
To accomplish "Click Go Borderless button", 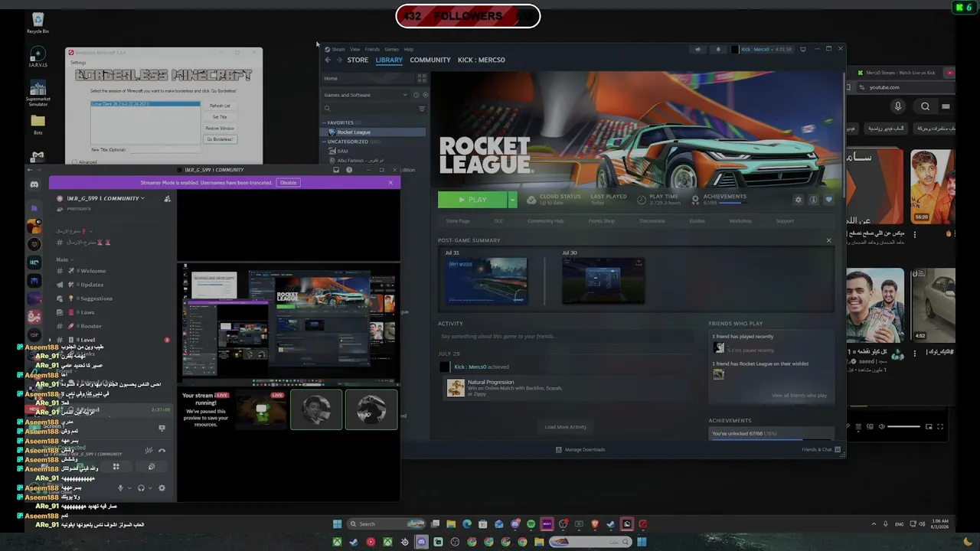I will click(220, 139).
